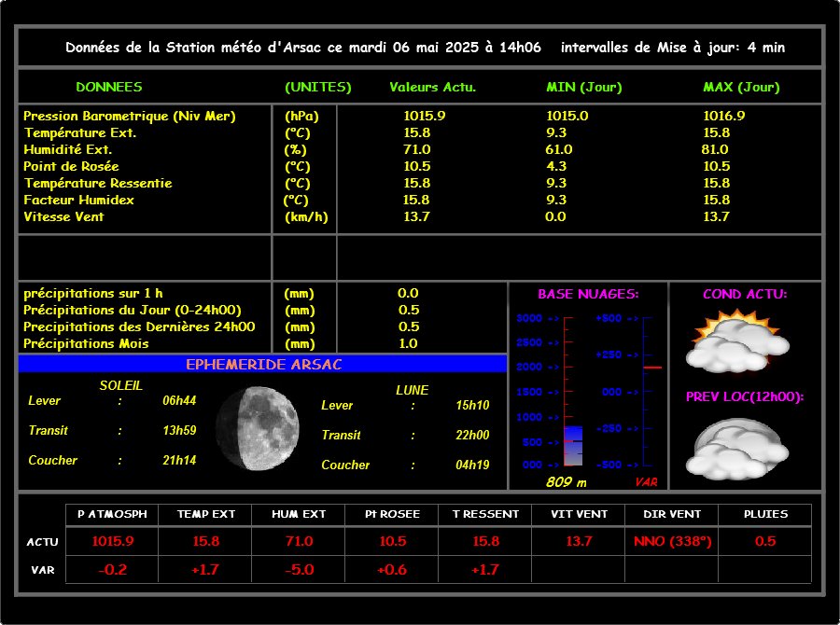Click the (km/h) unit label
This screenshot has height=625, width=840.
pyautogui.click(x=306, y=217)
